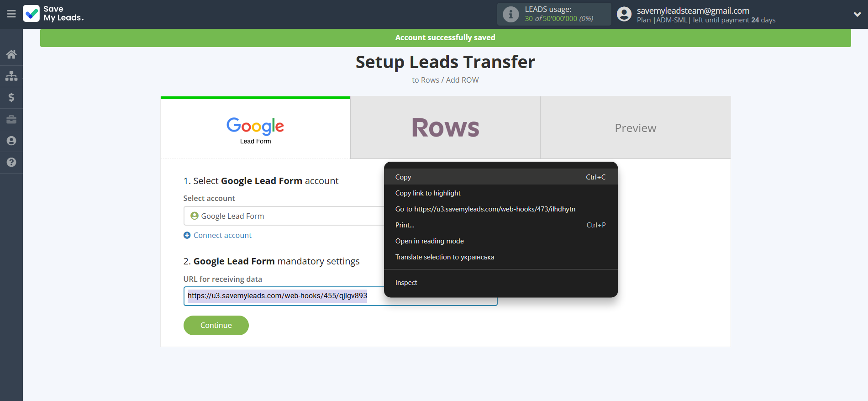868x401 pixels.
Task: Click the Connect account link
Action: click(x=222, y=235)
